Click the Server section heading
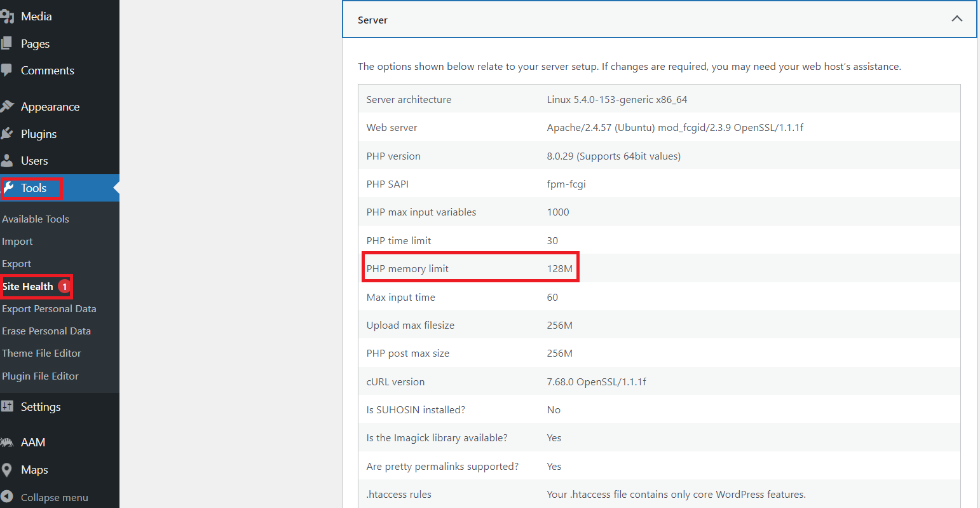 372,20
